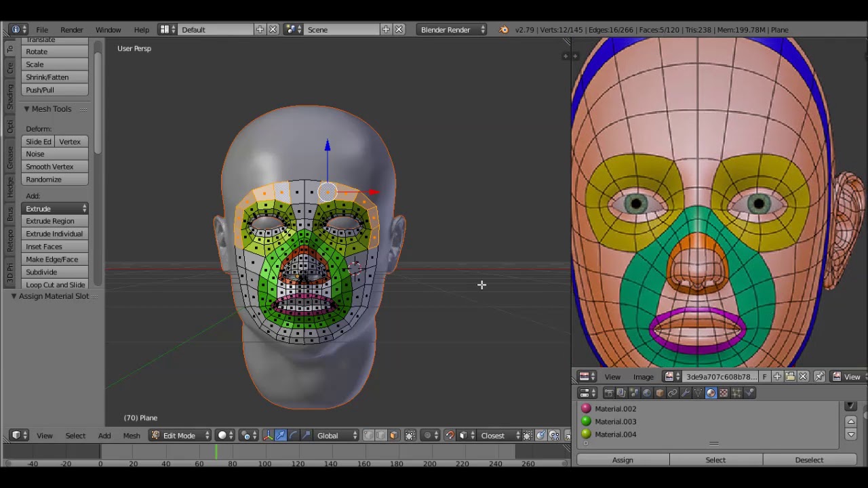Open the scene browse icon
Screen dimensions: 868x488
(x=294, y=30)
